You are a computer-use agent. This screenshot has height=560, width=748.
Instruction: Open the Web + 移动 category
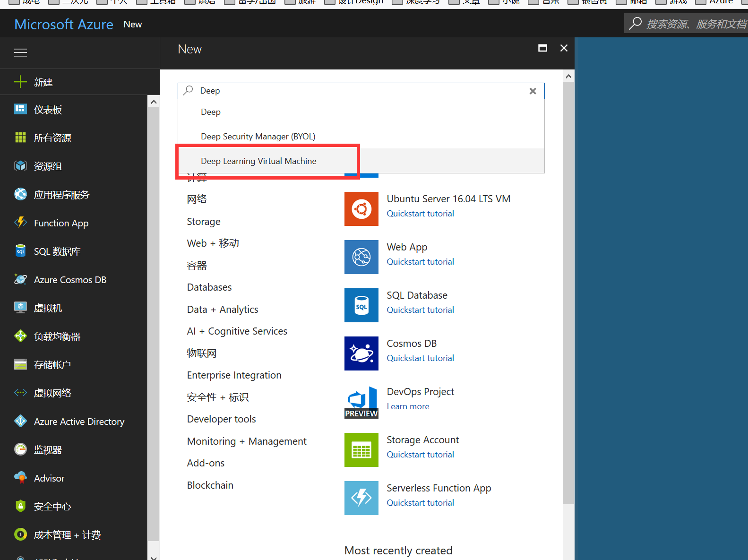pyautogui.click(x=213, y=243)
